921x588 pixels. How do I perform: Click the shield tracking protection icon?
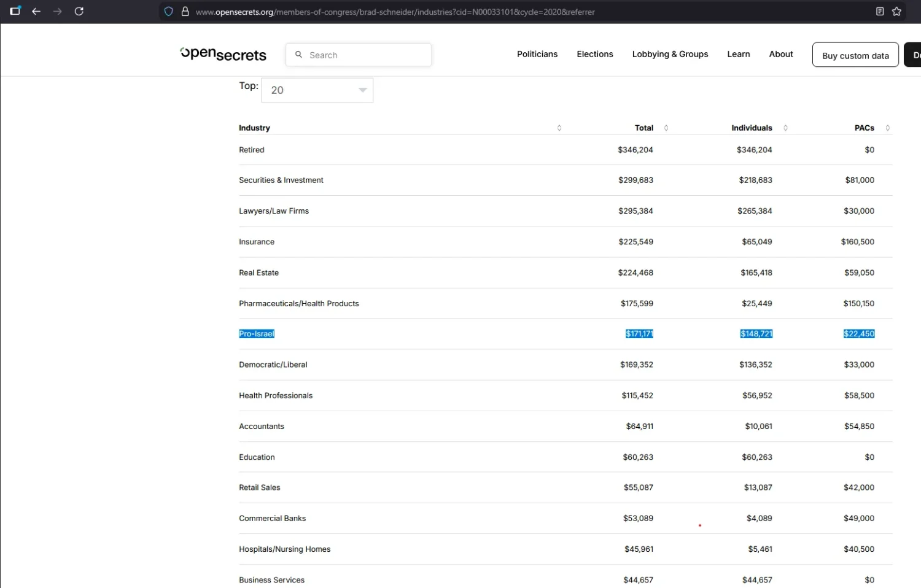(169, 11)
